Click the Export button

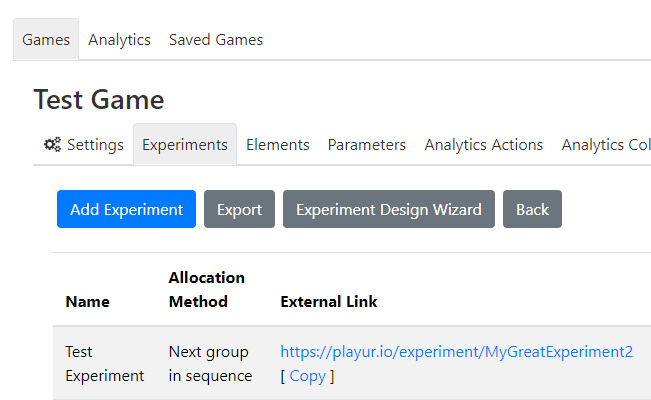(x=239, y=209)
